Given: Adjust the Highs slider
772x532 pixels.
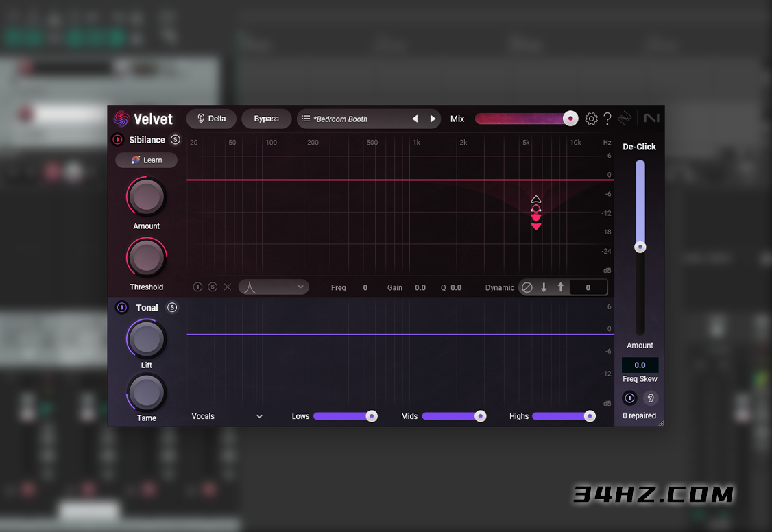Looking at the screenshot, I should [x=564, y=416].
